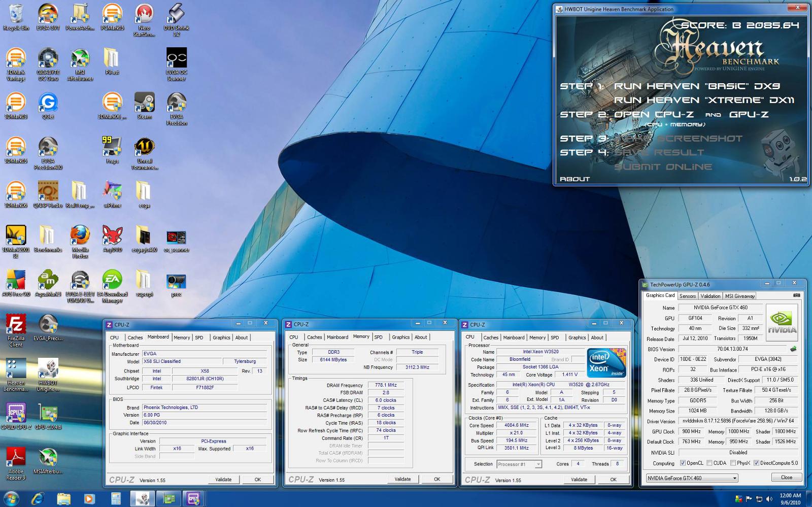
Task: Open PCMark05 desktop shortcut
Action: click(x=112, y=17)
